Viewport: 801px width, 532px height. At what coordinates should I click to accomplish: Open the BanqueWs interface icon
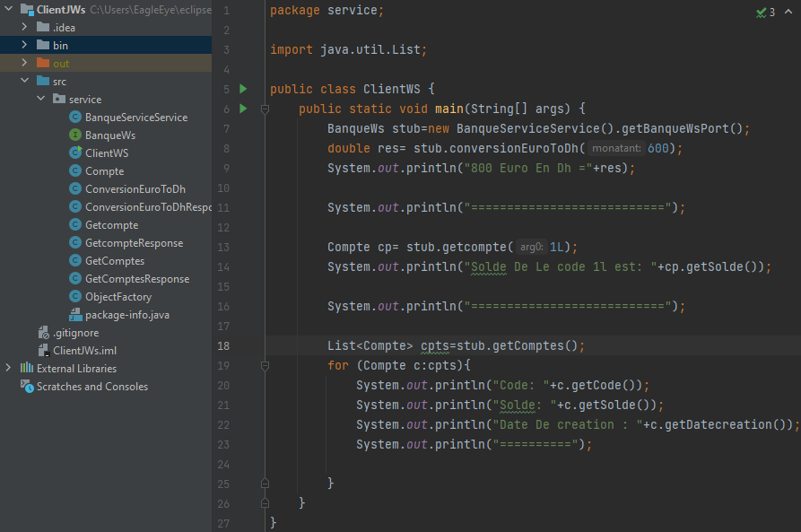pyautogui.click(x=75, y=135)
